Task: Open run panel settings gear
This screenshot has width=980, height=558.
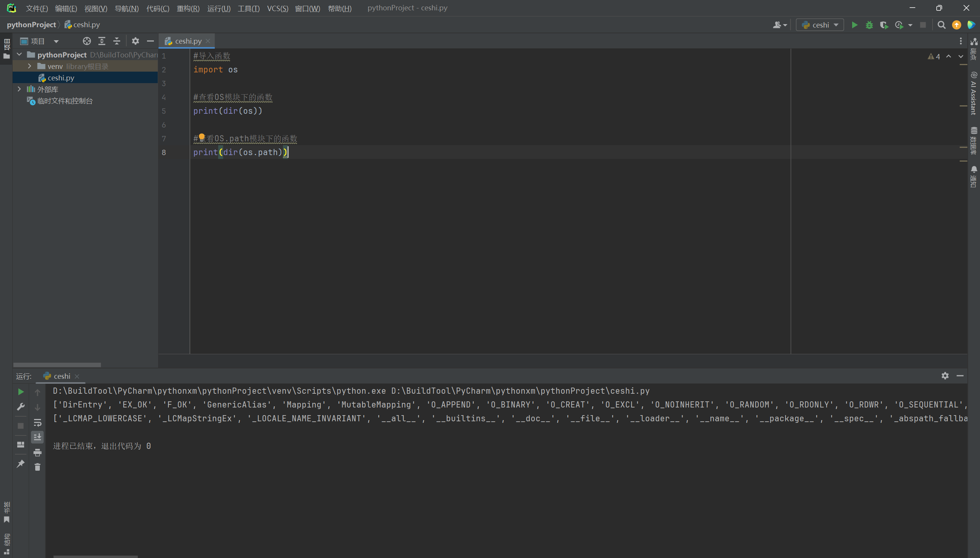Action: pos(945,376)
